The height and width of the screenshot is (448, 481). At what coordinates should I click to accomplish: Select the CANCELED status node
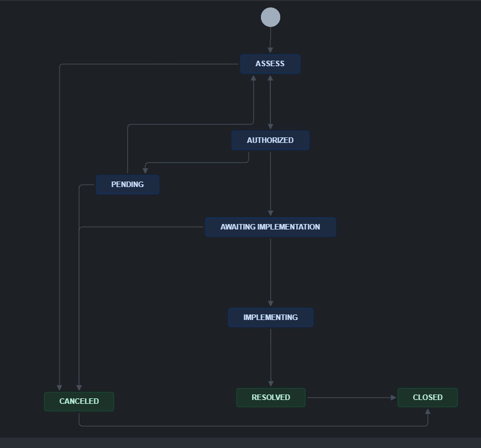point(79,401)
